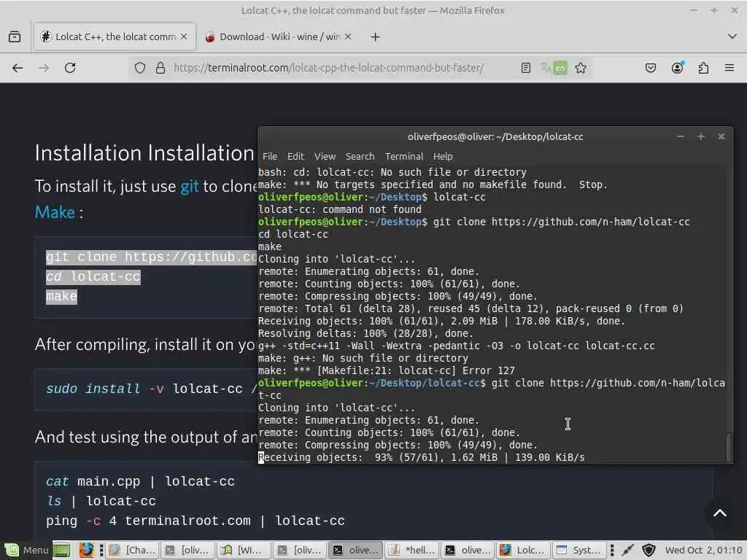
Task: Switch to Lolc... Firefox taskbar window
Action: [524, 550]
